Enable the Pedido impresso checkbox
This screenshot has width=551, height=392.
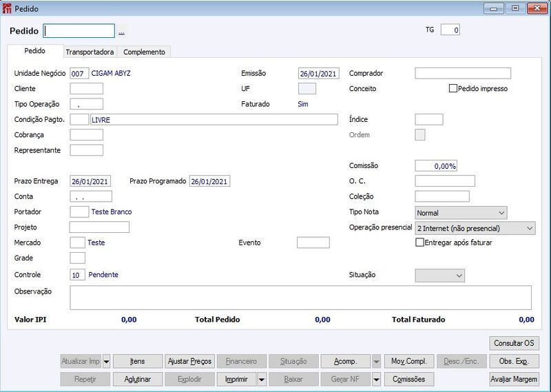pyautogui.click(x=453, y=88)
